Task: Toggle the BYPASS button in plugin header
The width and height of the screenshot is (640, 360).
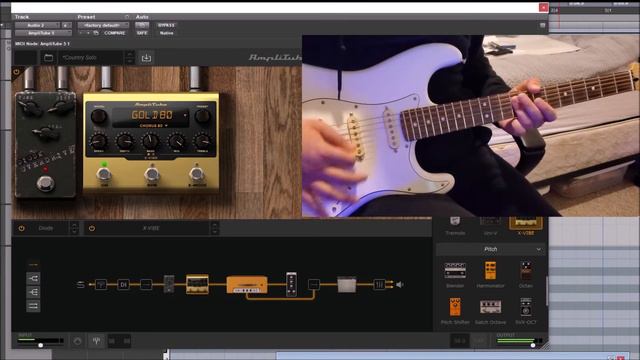Action: (x=166, y=25)
